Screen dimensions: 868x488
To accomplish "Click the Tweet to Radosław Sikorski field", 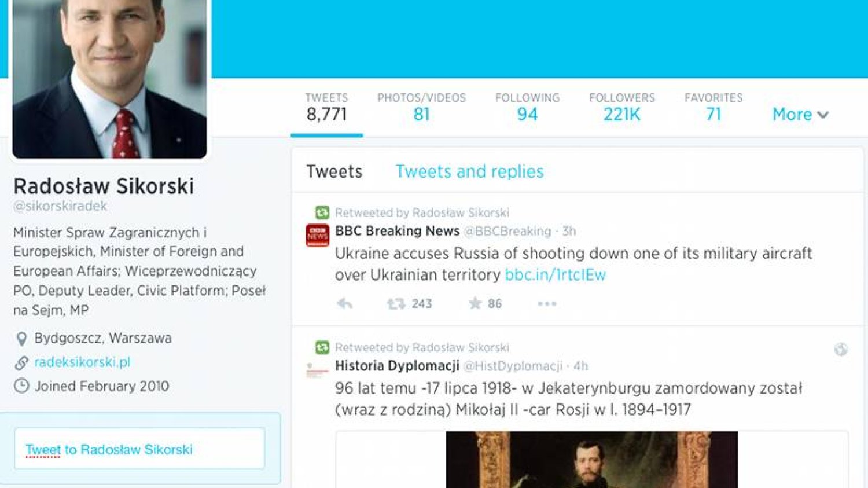I will [139, 449].
